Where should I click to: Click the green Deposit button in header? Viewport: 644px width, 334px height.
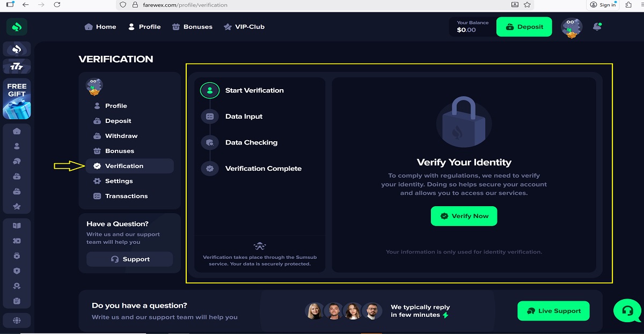pos(524,27)
